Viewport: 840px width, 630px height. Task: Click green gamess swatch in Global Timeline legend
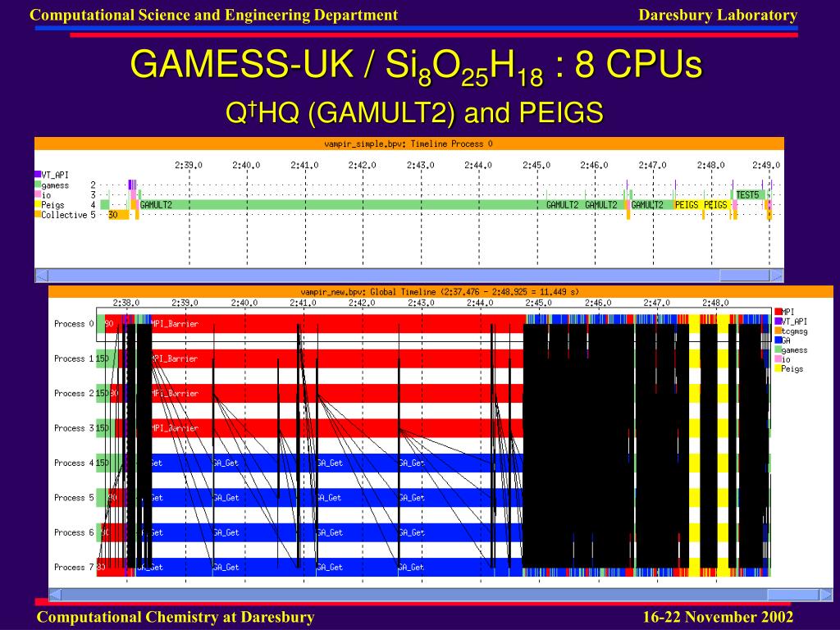pyautogui.click(x=778, y=349)
